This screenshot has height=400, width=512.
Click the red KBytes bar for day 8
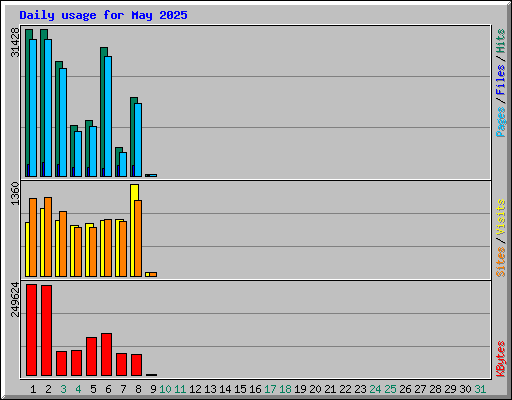[x=136, y=365]
